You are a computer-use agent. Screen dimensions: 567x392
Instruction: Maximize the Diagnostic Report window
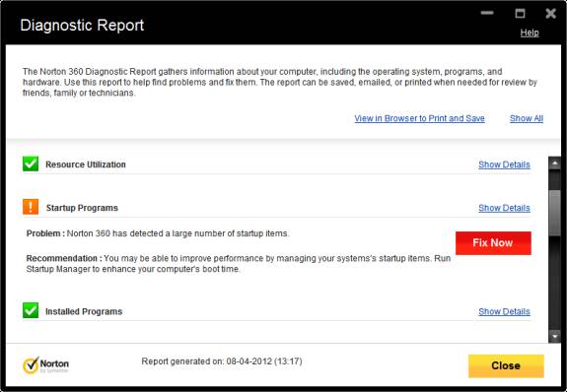click(520, 14)
